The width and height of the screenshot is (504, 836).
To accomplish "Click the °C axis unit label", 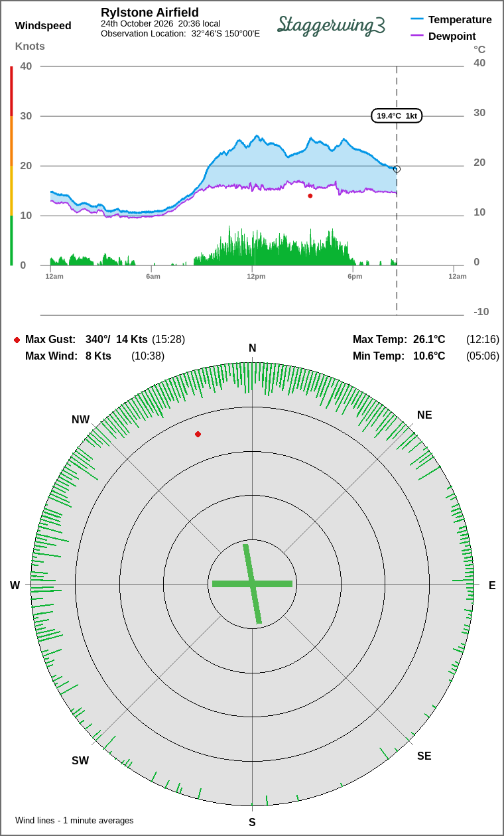I will tap(479, 50).
